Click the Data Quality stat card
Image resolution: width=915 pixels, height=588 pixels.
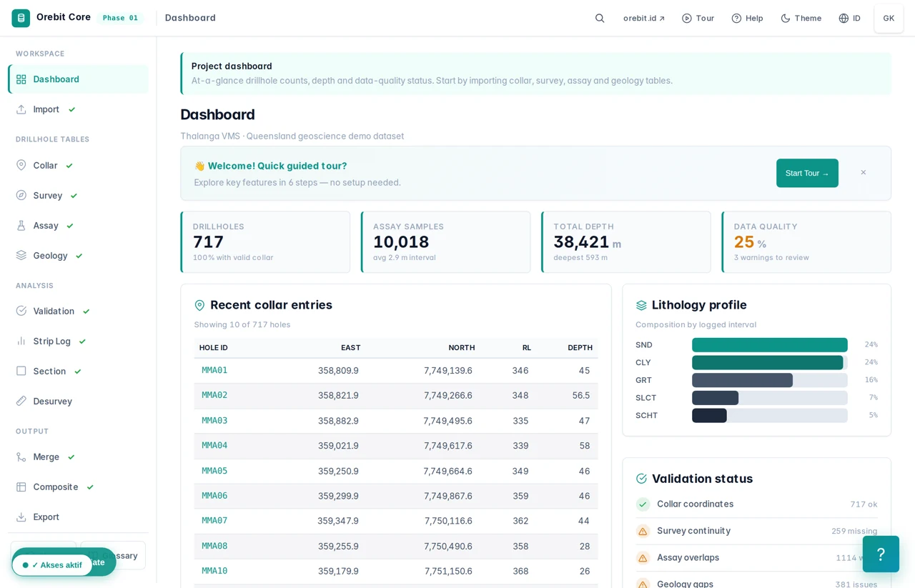click(x=806, y=242)
